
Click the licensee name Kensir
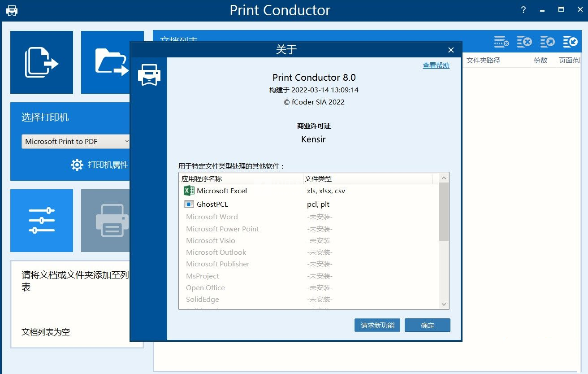point(314,139)
